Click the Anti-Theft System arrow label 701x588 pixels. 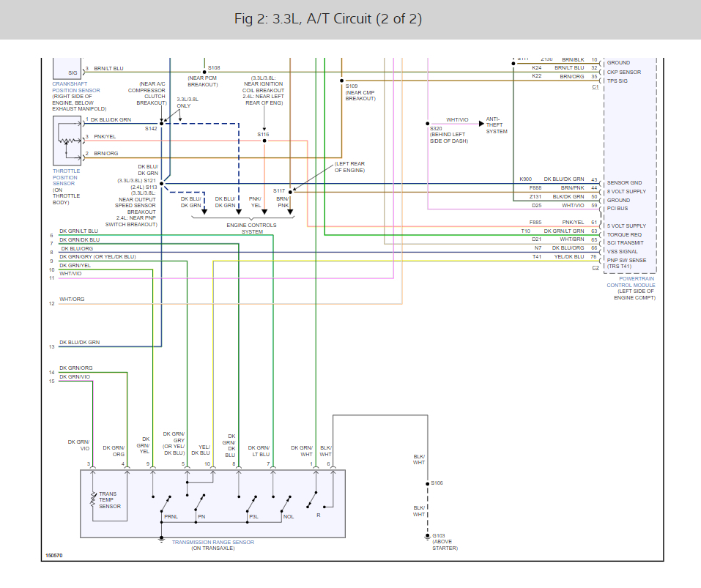496,125
